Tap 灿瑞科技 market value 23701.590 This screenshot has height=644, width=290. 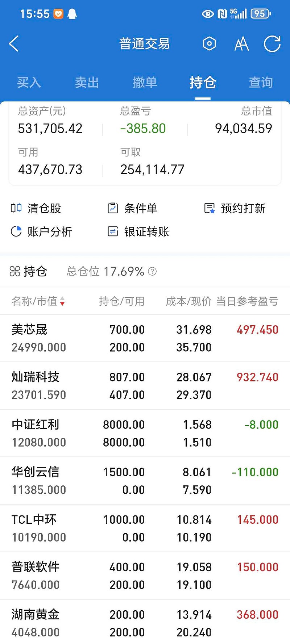tap(39, 395)
